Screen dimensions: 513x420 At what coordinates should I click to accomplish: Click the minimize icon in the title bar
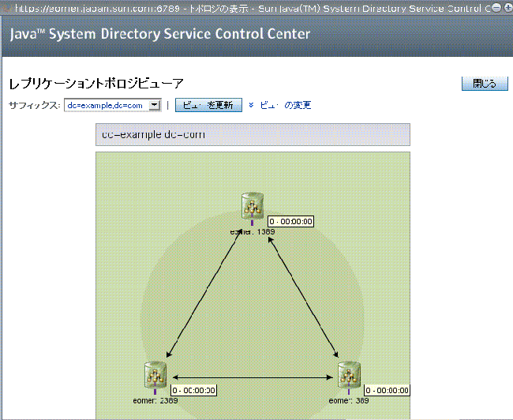click(496, 7)
